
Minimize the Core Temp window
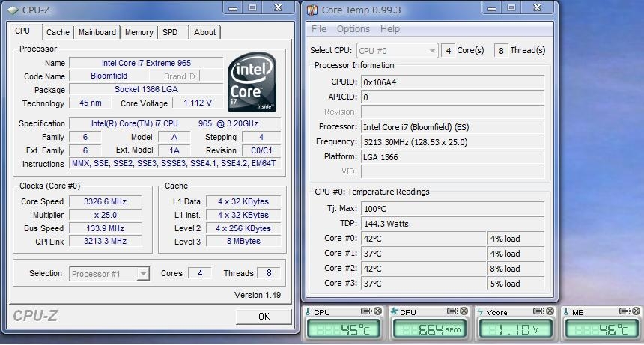(x=492, y=7)
